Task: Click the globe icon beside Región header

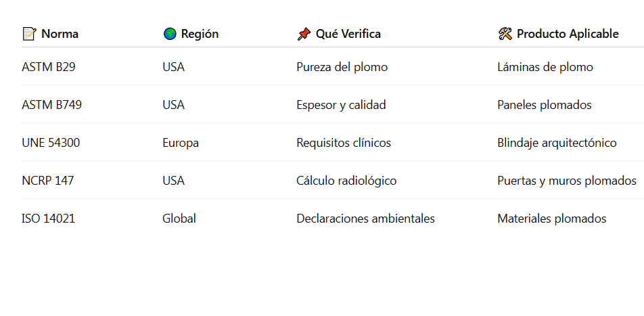Action: click(170, 34)
